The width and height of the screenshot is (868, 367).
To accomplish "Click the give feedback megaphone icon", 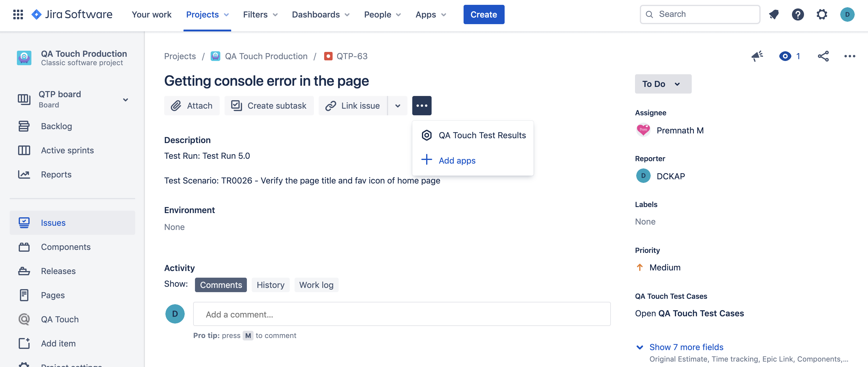I will tap(757, 56).
